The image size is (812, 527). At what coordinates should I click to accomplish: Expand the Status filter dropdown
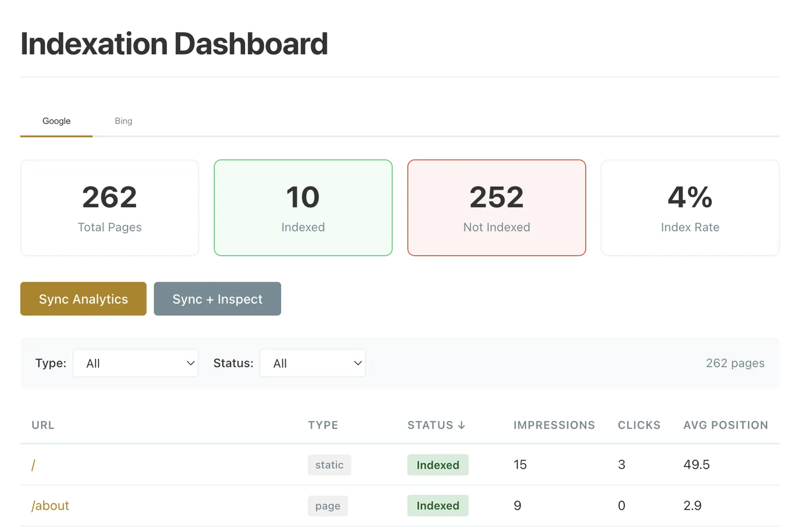coord(313,363)
